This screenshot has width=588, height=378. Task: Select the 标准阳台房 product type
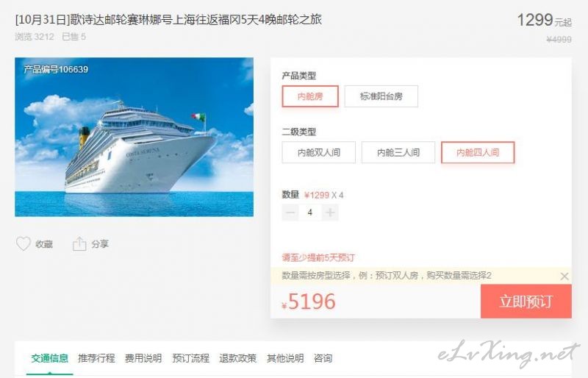click(x=381, y=96)
